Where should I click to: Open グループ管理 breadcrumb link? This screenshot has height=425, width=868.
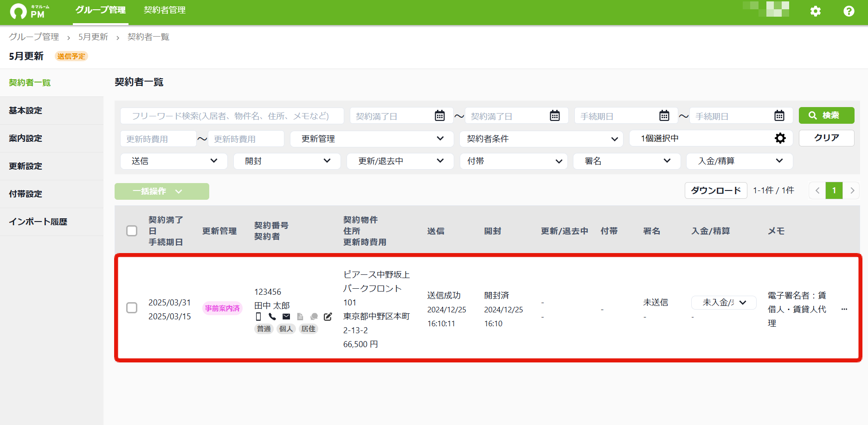click(34, 37)
